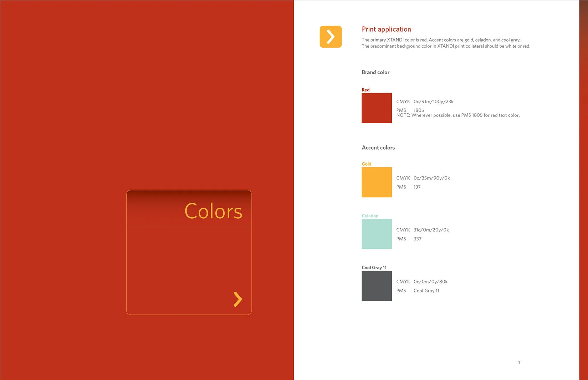The width and height of the screenshot is (588, 380).
Task: Click the gold chevron icon beside Print application
Action: [x=331, y=37]
